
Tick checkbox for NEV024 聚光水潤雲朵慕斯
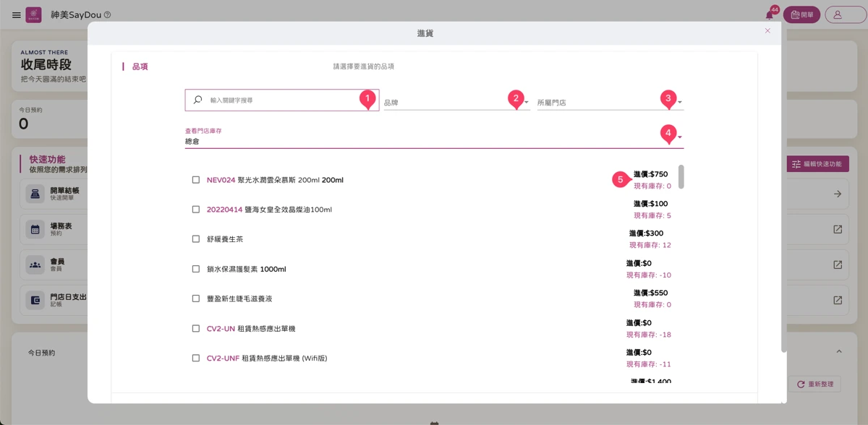[196, 180]
